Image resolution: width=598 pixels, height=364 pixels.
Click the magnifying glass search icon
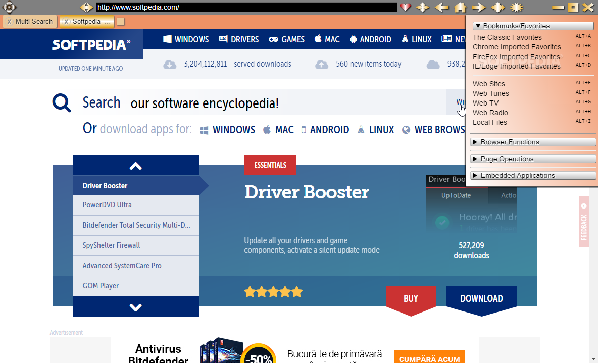[x=62, y=103]
